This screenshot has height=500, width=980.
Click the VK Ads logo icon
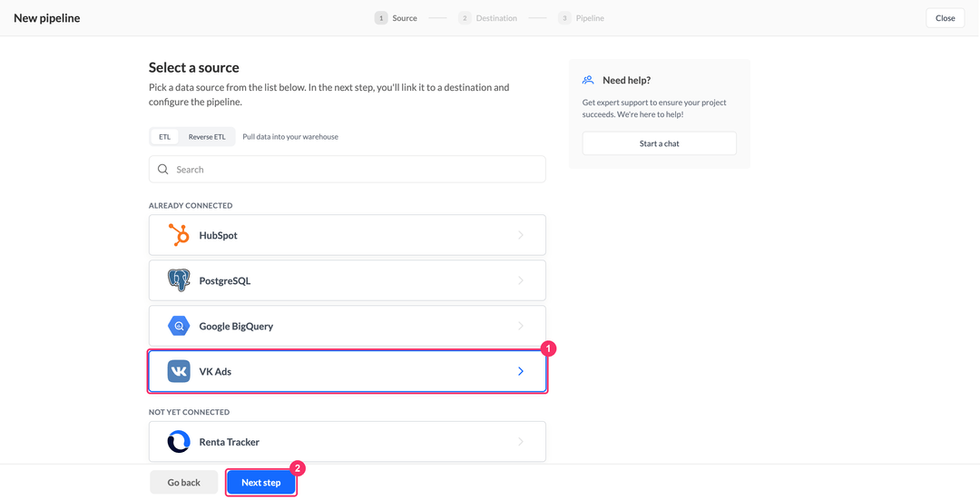(x=179, y=371)
